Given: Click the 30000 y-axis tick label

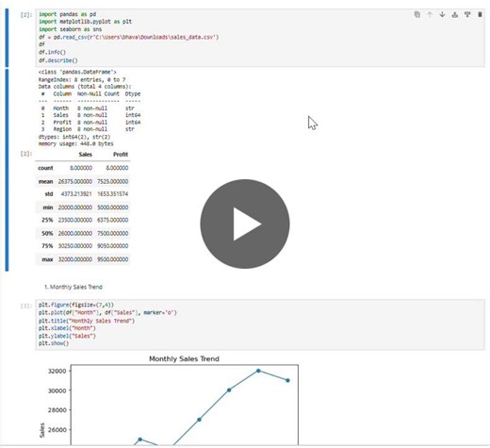Looking at the screenshot, I should [x=57, y=390].
